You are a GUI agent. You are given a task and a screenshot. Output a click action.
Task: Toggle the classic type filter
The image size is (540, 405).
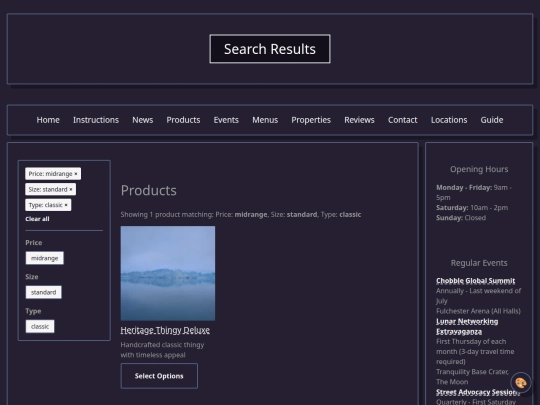(40, 326)
